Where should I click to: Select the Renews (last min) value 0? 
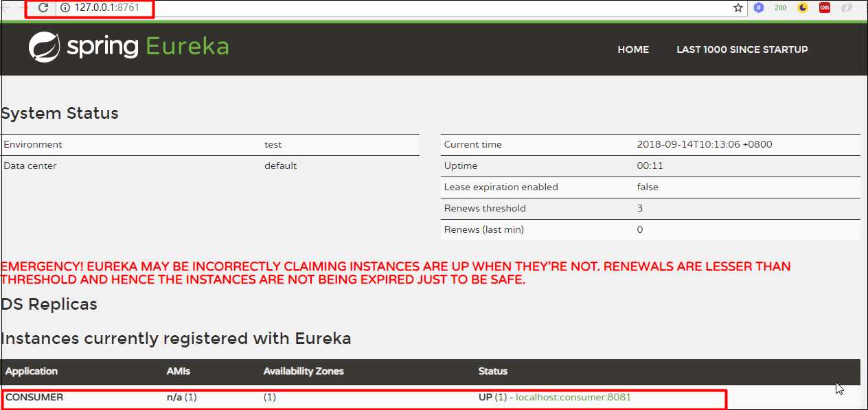pyautogui.click(x=640, y=229)
